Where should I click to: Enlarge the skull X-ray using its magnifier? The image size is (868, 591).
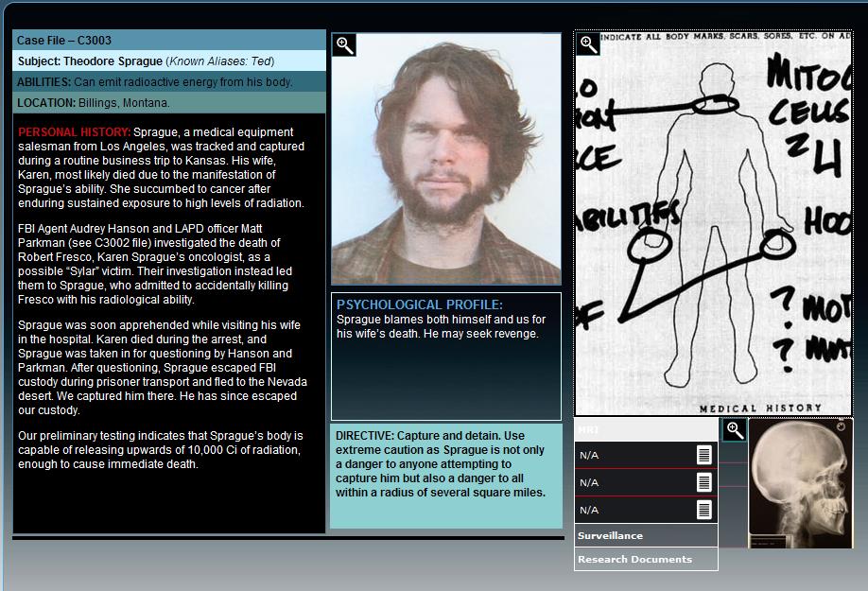pos(734,430)
